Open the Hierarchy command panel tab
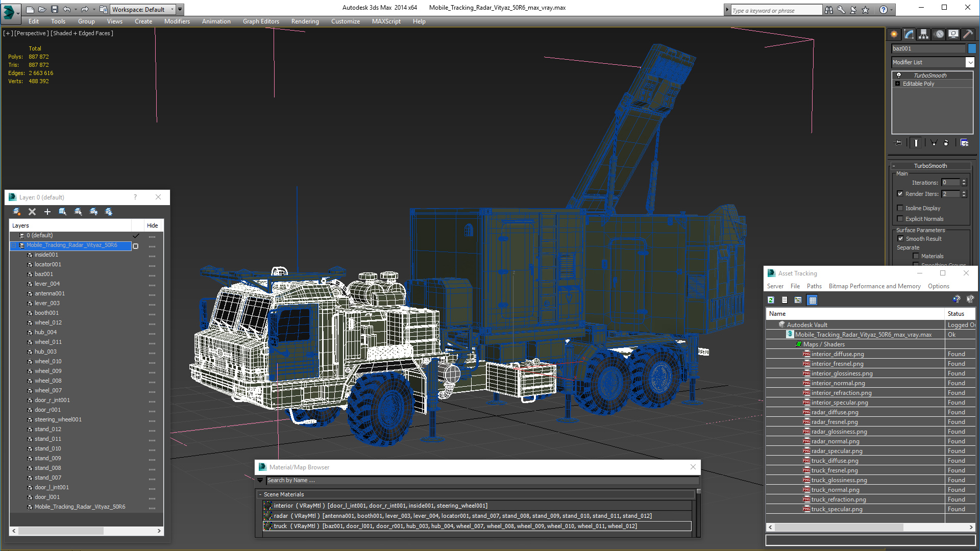The image size is (980, 551). coord(923,34)
